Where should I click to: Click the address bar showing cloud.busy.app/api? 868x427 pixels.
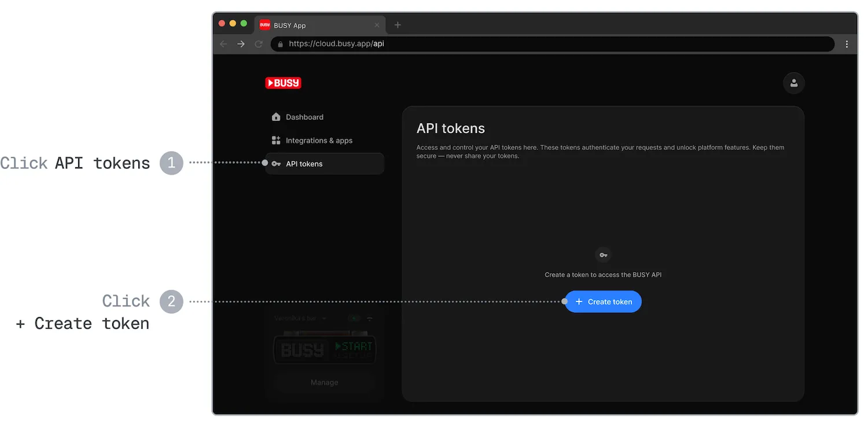click(x=553, y=44)
